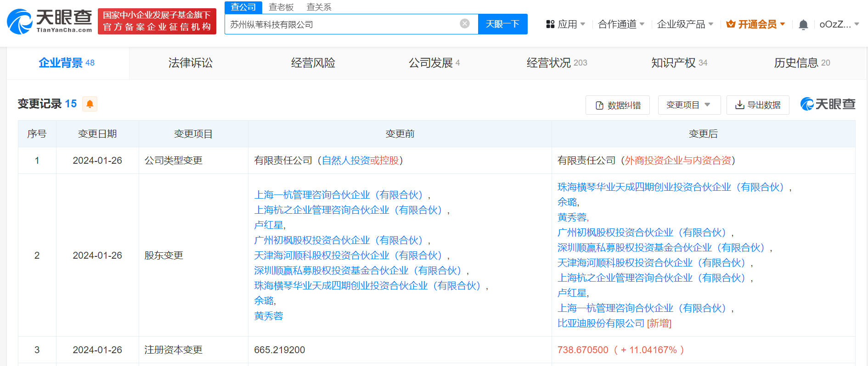Switch to the 法律诉讼 tab
Screen dimensions: 868x366
tap(190, 63)
